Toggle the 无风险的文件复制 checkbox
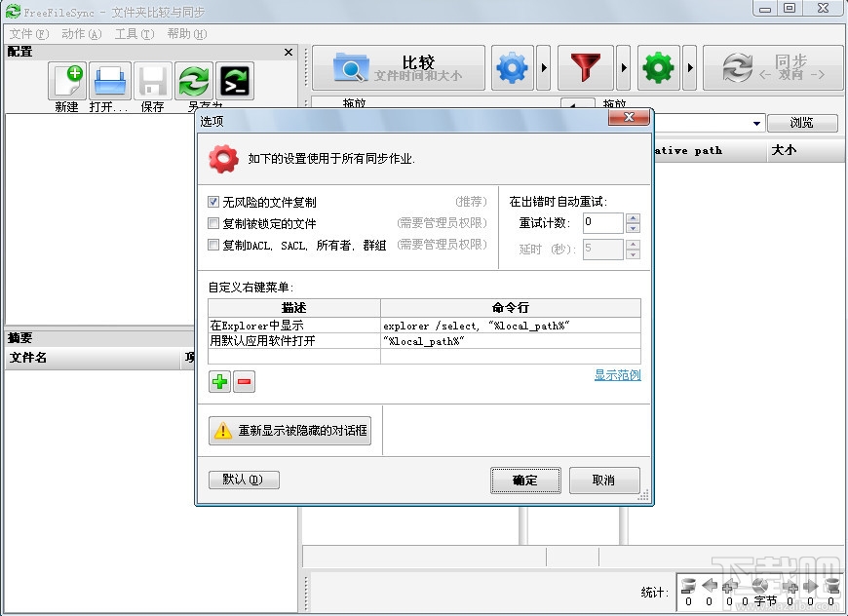The height and width of the screenshot is (616, 848). click(212, 202)
